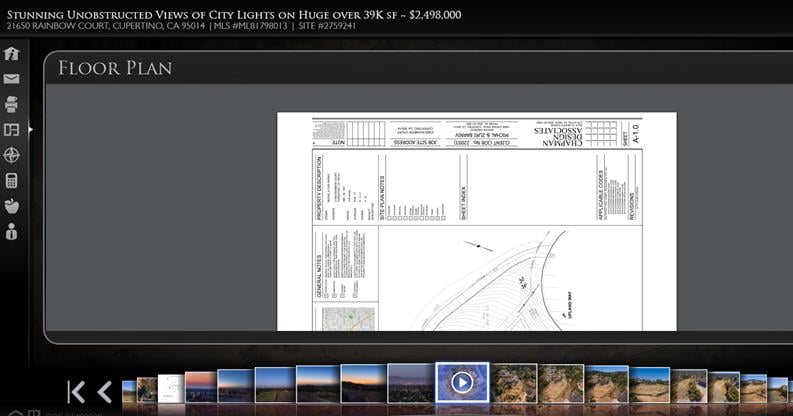The image size is (793, 416).
Task: Click the listing title with price
Action: 234,14
